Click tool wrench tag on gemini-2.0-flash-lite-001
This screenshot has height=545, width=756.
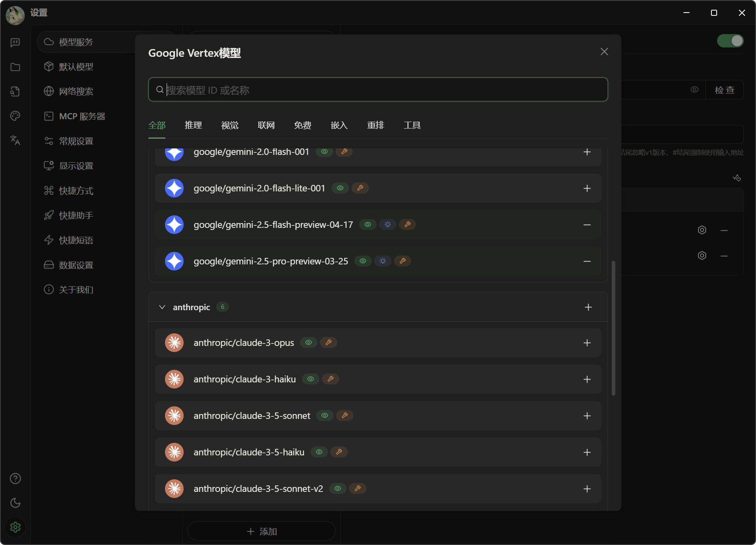(360, 188)
